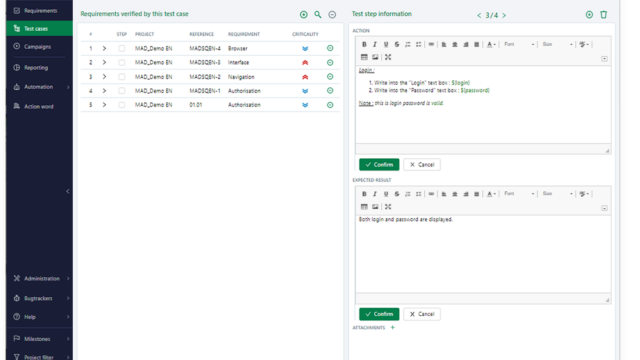640x360 pixels.
Task: Open Campaigns in the sidebar
Action: 40,47
